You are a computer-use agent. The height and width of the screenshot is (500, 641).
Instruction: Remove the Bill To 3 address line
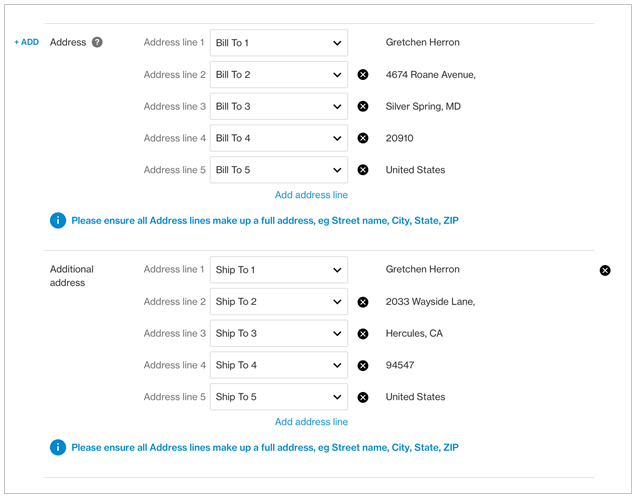363,107
